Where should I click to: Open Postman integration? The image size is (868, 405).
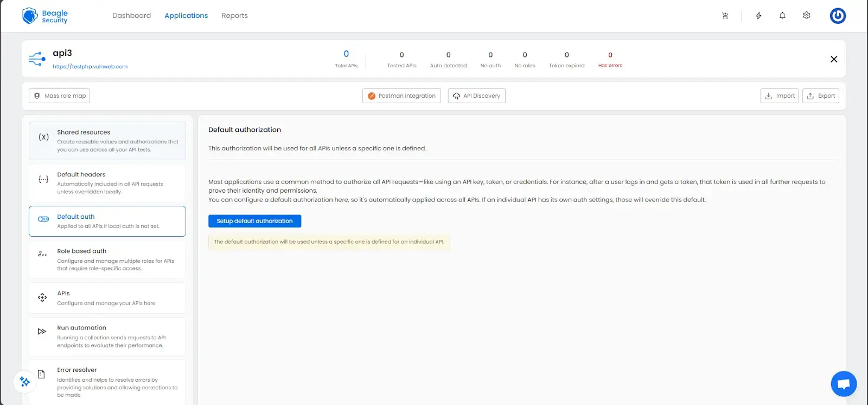click(401, 96)
